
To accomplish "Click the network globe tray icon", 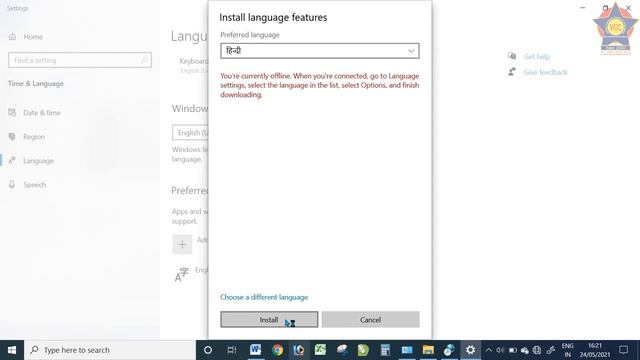I will tap(537, 350).
